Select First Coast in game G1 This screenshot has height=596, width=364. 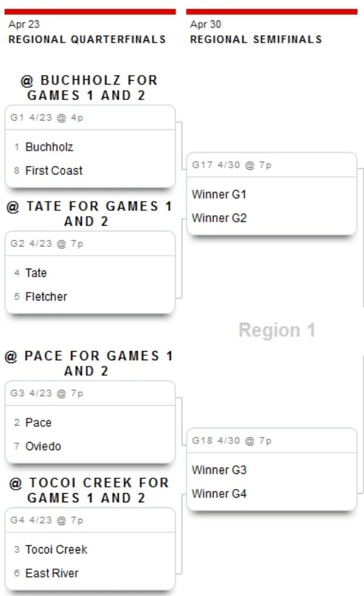(x=54, y=170)
